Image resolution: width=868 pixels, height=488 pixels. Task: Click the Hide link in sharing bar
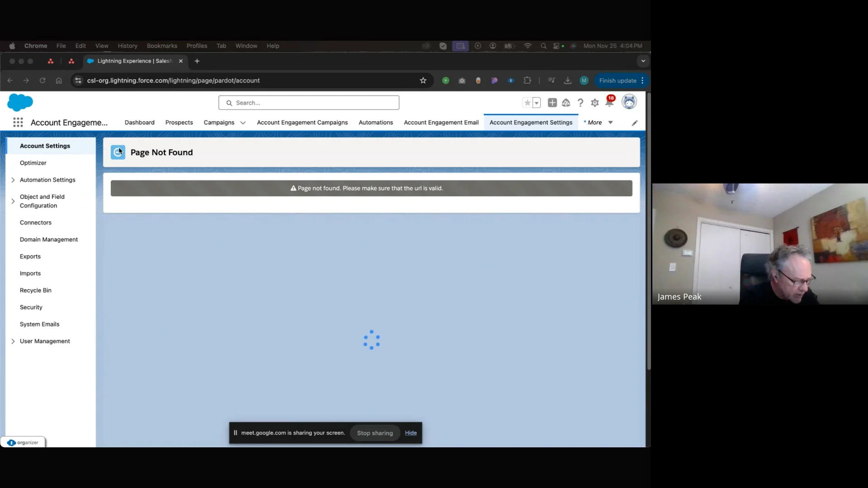(410, 433)
